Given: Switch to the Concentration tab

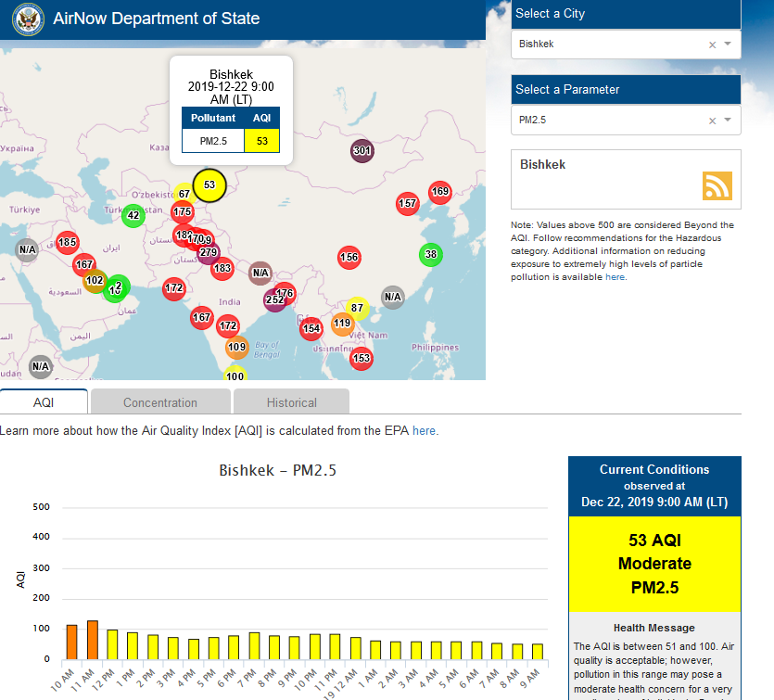Looking at the screenshot, I should pos(160,402).
